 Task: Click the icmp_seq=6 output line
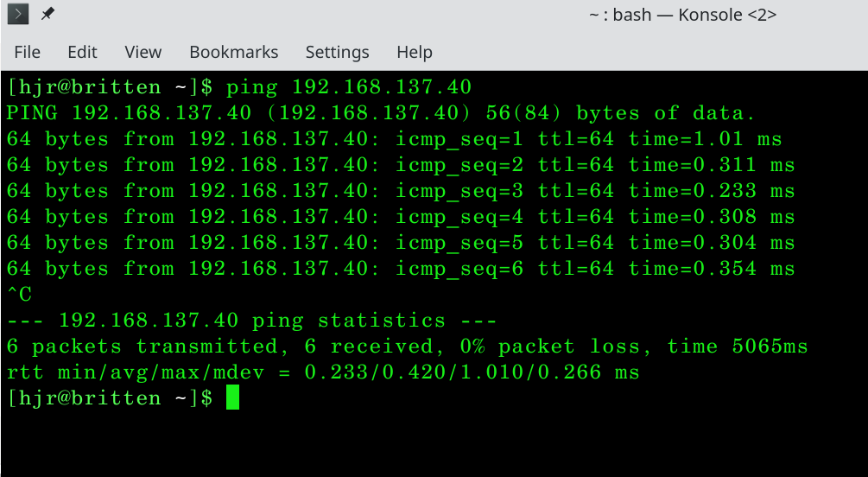point(400,269)
